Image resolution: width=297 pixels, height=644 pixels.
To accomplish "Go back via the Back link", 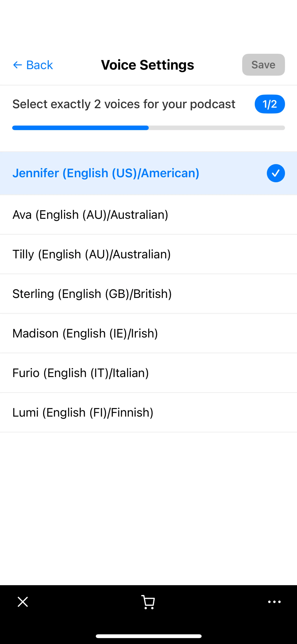I will pyautogui.click(x=39, y=65).
